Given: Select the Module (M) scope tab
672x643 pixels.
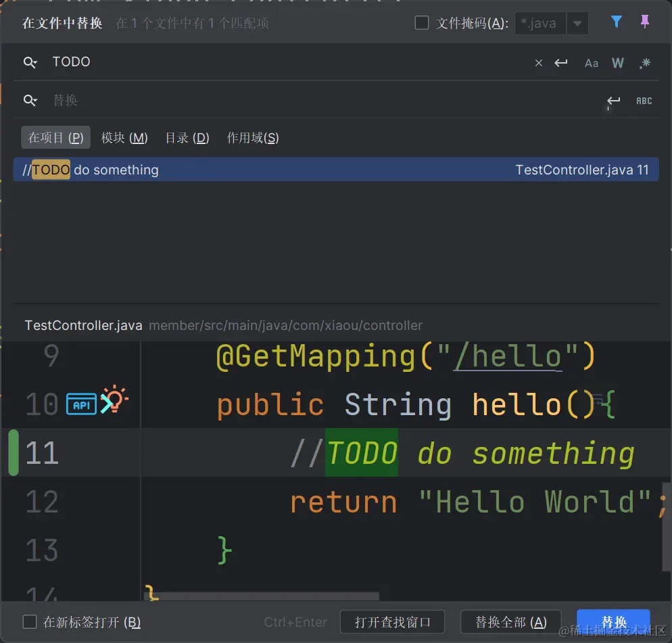Looking at the screenshot, I should pyautogui.click(x=124, y=138).
